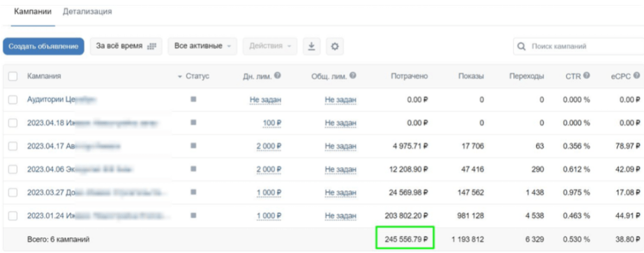Edit the 100 ₽ daily limit
Viewport: 644px width, 253px height.
point(272,122)
